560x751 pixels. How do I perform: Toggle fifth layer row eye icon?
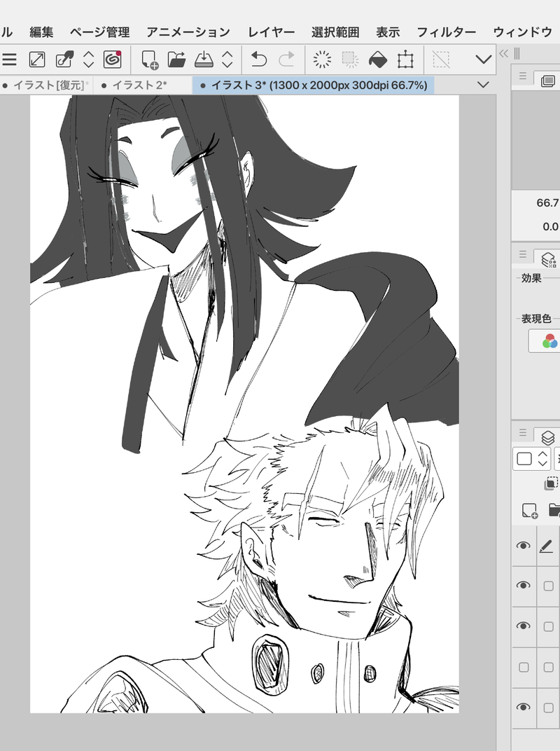pos(523,707)
